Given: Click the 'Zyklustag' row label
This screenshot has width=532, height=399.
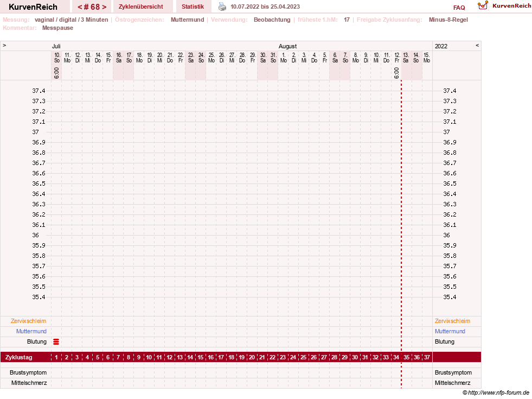Looking at the screenshot, I should pos(18,357).
